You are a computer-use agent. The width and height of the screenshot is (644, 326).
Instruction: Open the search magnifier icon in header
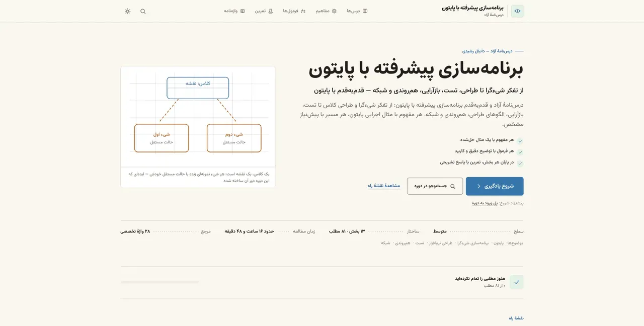[x=143, y=11]
